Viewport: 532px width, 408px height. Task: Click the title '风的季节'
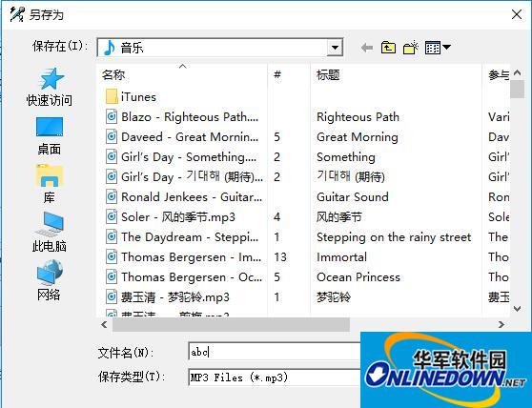point(339,217)
